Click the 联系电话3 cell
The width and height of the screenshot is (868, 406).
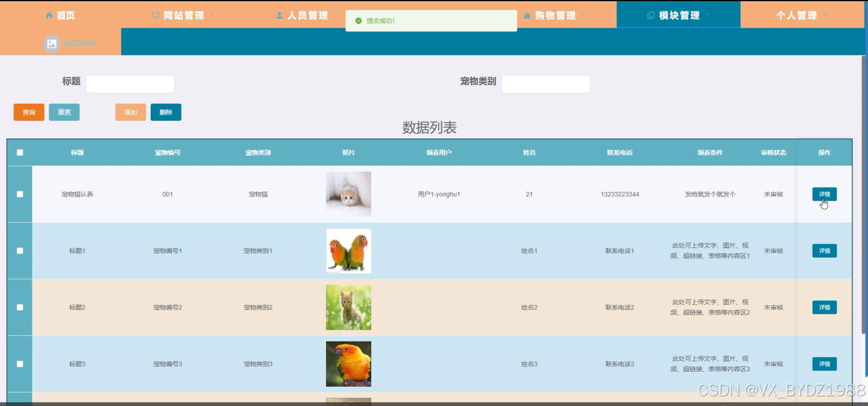pyautogui.click(x=620, y=364)
